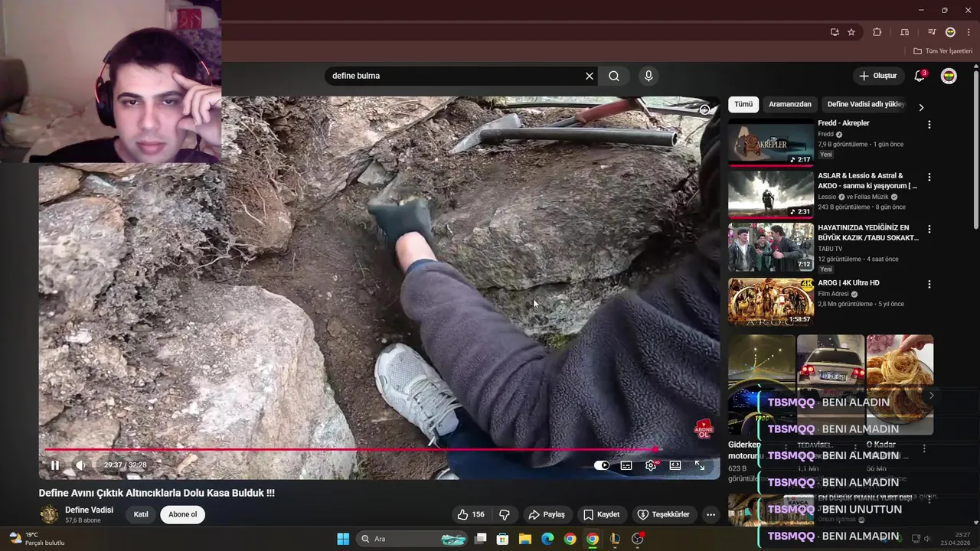Click the Katıl join button
The width and height of the screenshot is (980, 551).
141,514
